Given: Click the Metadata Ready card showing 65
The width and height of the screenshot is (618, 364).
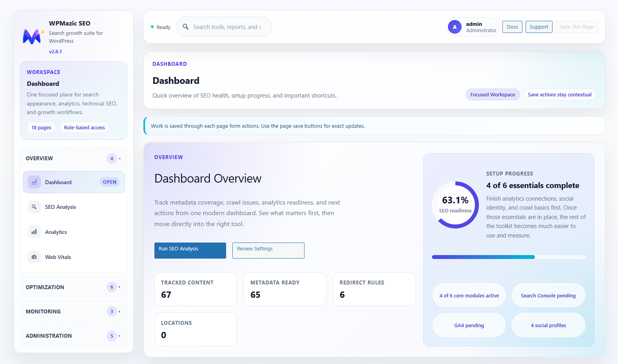Looking at the screenshot, I should (285, 289).
